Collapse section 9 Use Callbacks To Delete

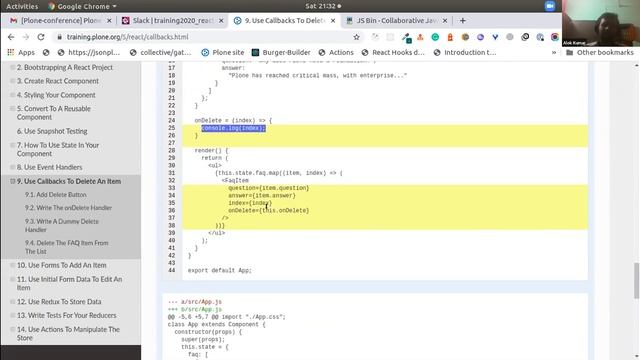(x=13, y=181)
